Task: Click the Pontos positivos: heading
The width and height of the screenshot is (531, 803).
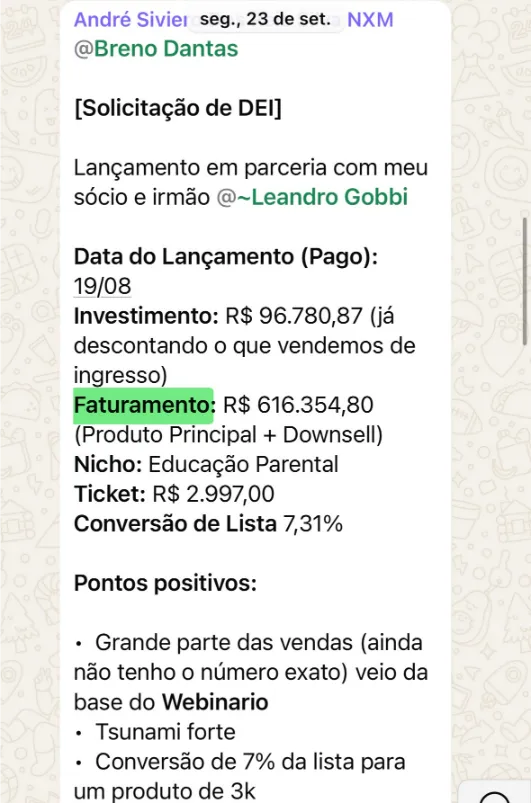Action: [165, 583]
